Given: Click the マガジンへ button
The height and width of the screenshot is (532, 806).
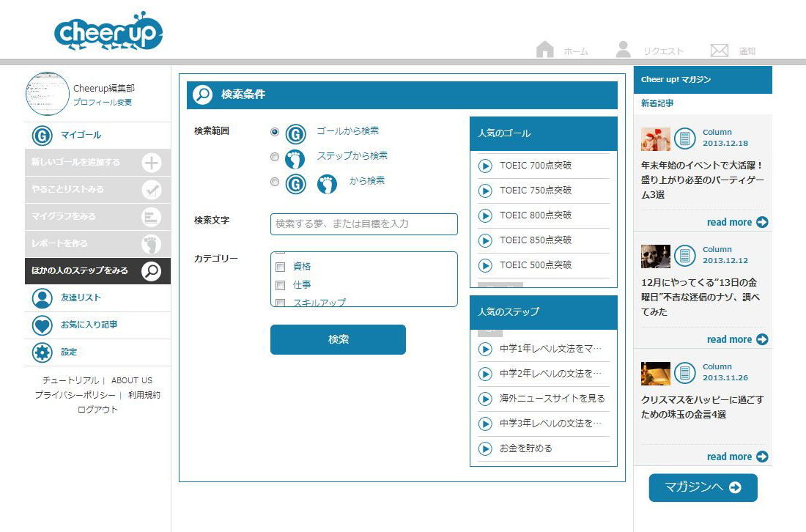Looking at the screenshot, I should point(703,488).
